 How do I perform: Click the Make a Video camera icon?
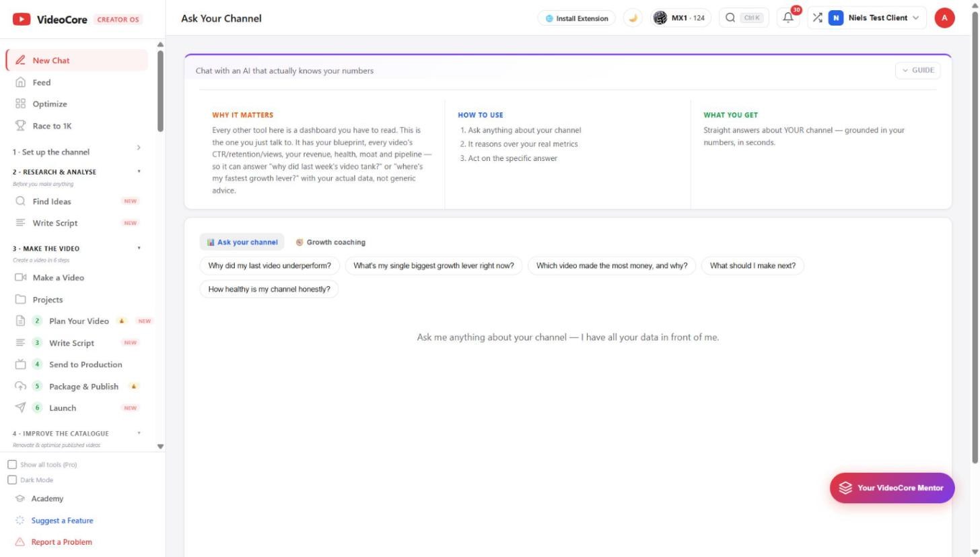pyautogui.click(x=20, y=277)
